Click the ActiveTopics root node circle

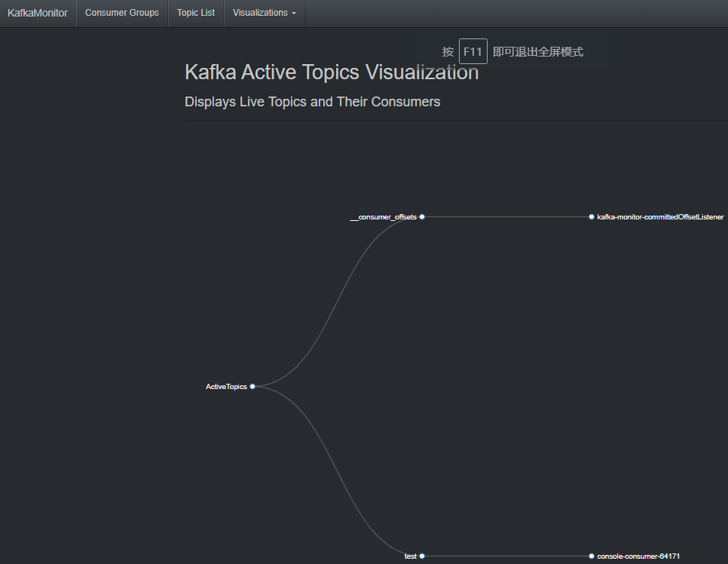(252, 387)
